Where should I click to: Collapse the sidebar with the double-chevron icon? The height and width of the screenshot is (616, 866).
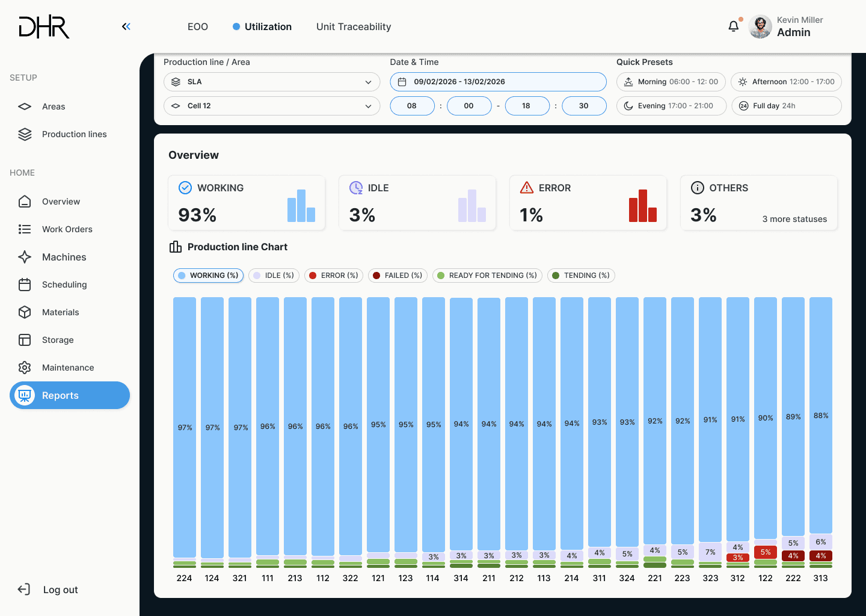[x=126, y=26]
